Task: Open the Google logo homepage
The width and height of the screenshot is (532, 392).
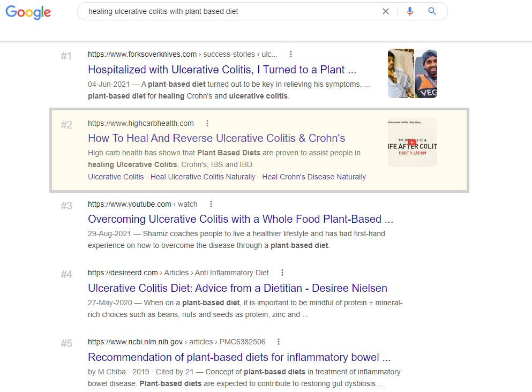Action: (28, 12)
